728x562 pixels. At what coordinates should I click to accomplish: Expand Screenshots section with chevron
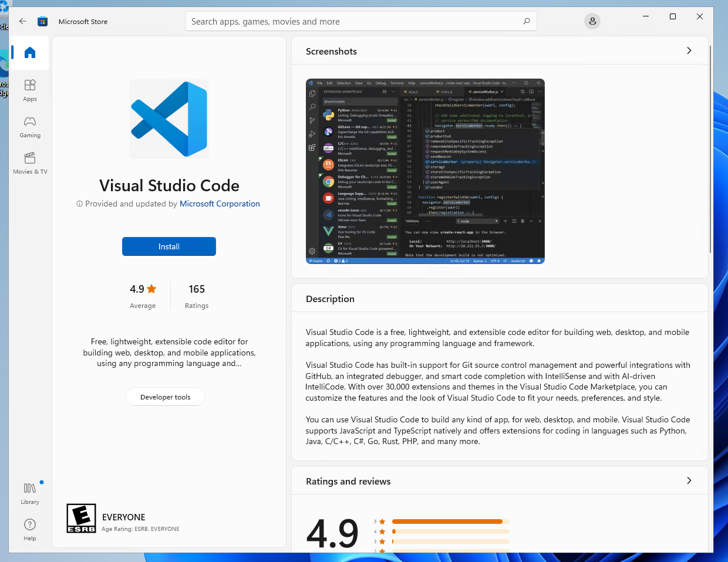689,50
